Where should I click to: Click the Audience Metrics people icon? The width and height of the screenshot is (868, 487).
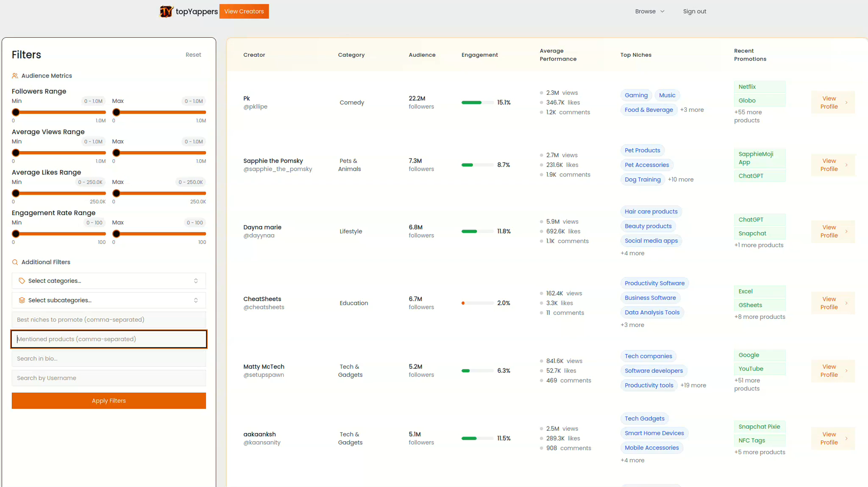coord(15,76)
